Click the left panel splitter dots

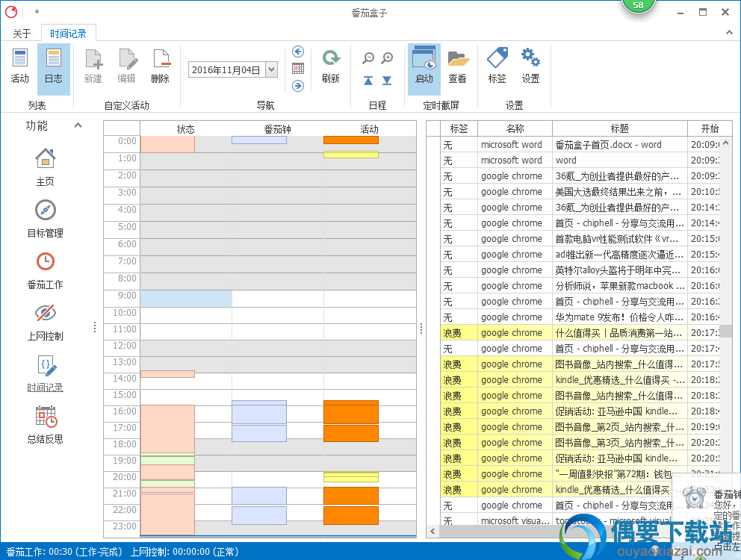click(95, 328)
